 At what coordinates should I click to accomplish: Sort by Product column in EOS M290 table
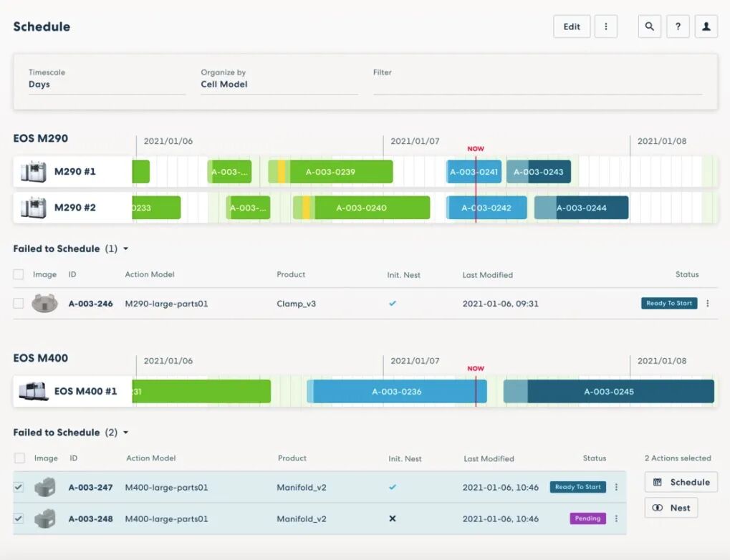pos(291,275)
